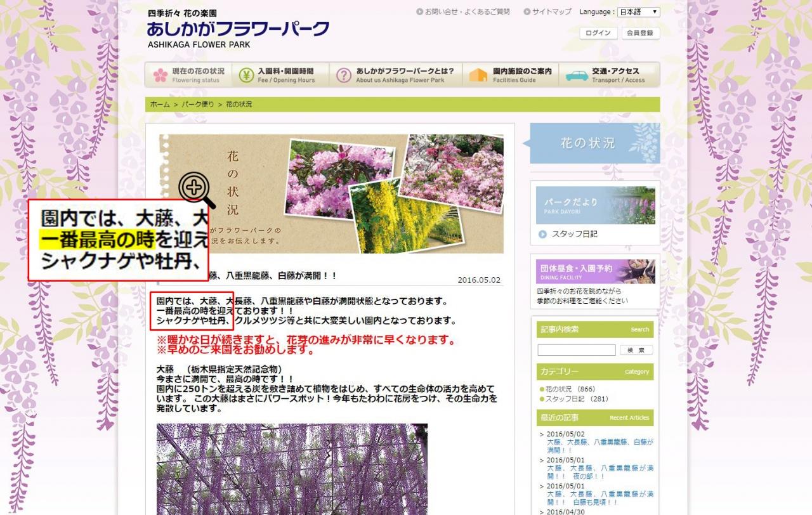Open the 2016/05/01 夜の部 recent article link
Screen dimensions: 812x515
tap(600, 472)
